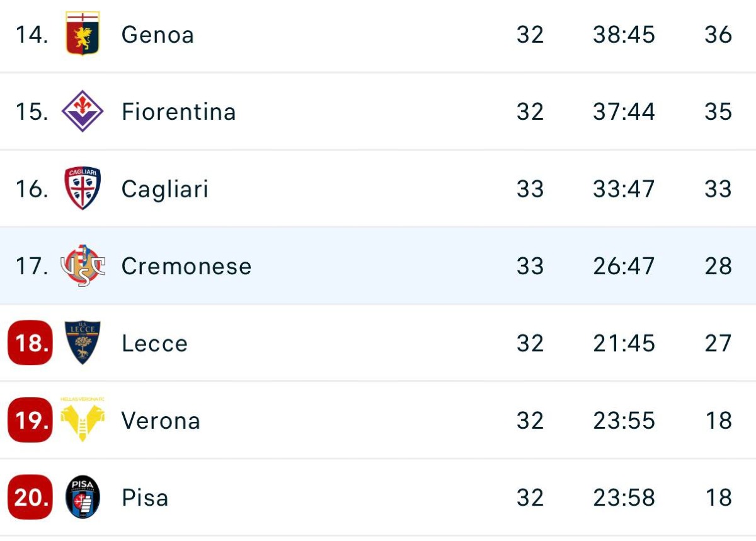Viewport: 756px width, 541px height.
Task: Select the Lecce team name
Action: (154, 344)
